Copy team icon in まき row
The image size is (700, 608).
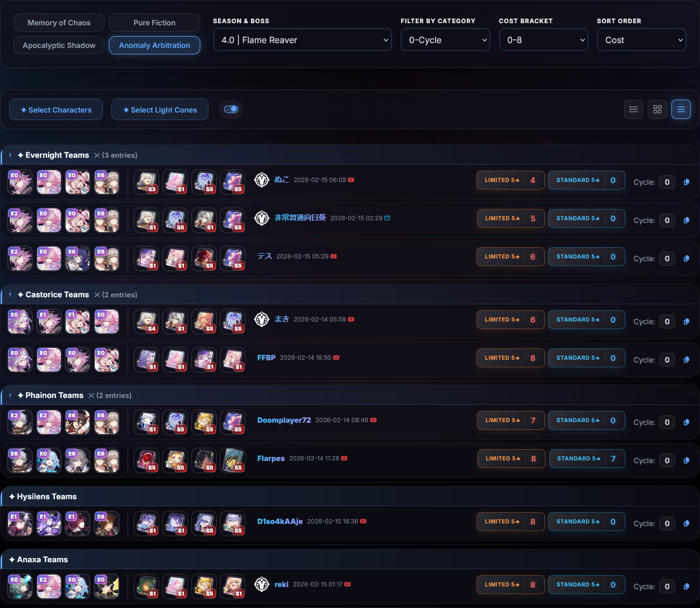pyautogui.click(x=687, y=322)
